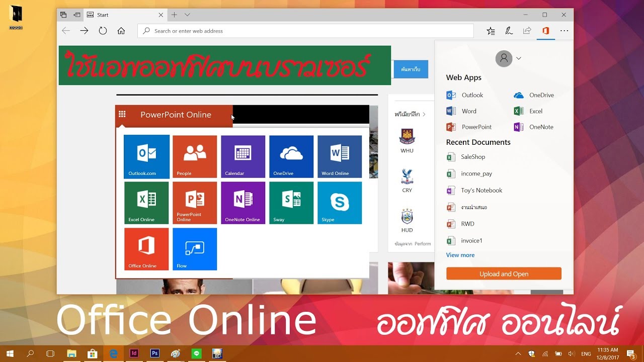Viewport: 644px width, 362px height.
Task: Open the Outlook.com tile
Action: coord(146,156)
